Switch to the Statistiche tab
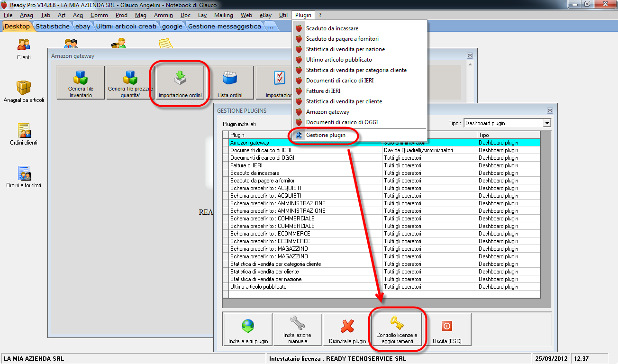Viewport: 618px width, 364px height. click(x=53, y=26)
